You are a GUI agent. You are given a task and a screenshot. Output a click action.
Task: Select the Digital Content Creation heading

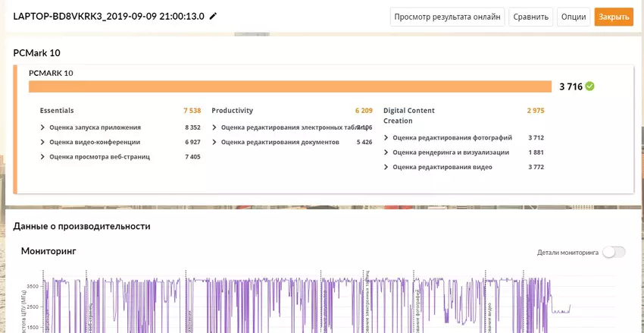tap(409, 115)
